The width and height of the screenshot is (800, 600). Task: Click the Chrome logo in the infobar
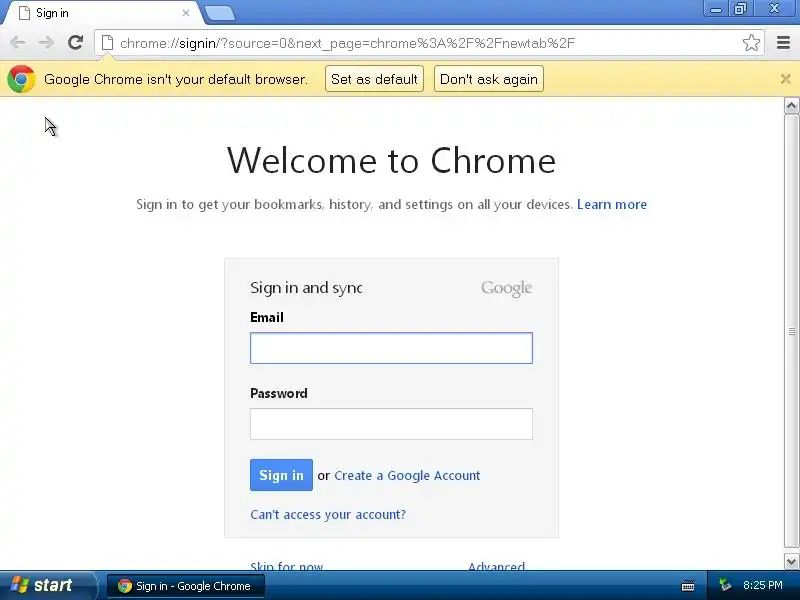[21, 79]
